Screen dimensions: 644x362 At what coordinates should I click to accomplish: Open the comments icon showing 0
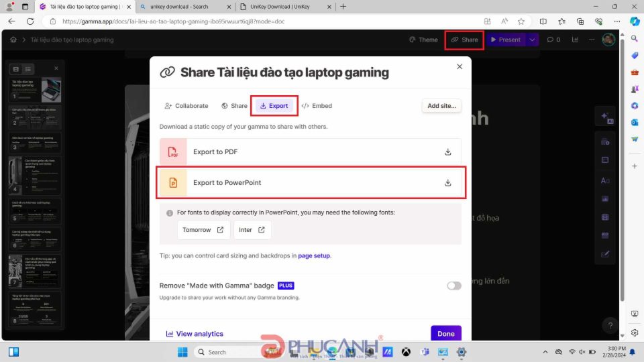coord(553,40)
